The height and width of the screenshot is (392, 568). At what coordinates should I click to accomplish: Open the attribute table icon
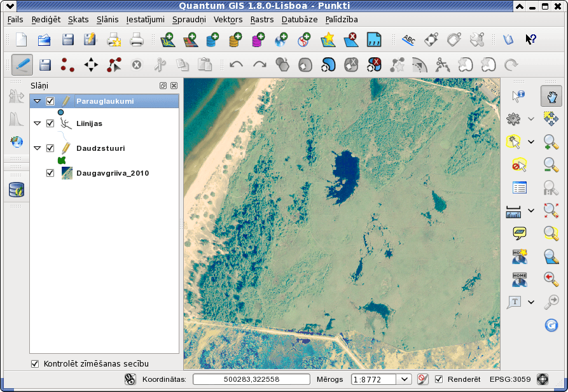(x=520, y=188)
